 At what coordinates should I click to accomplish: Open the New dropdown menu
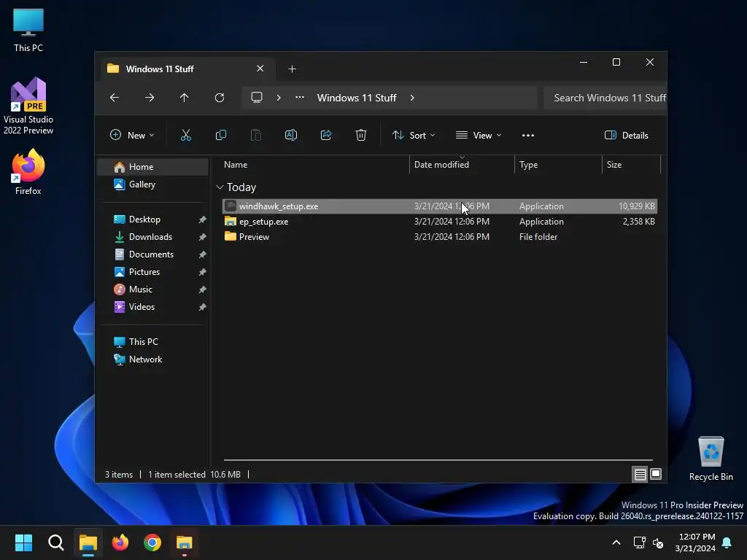tap(132, 135)
